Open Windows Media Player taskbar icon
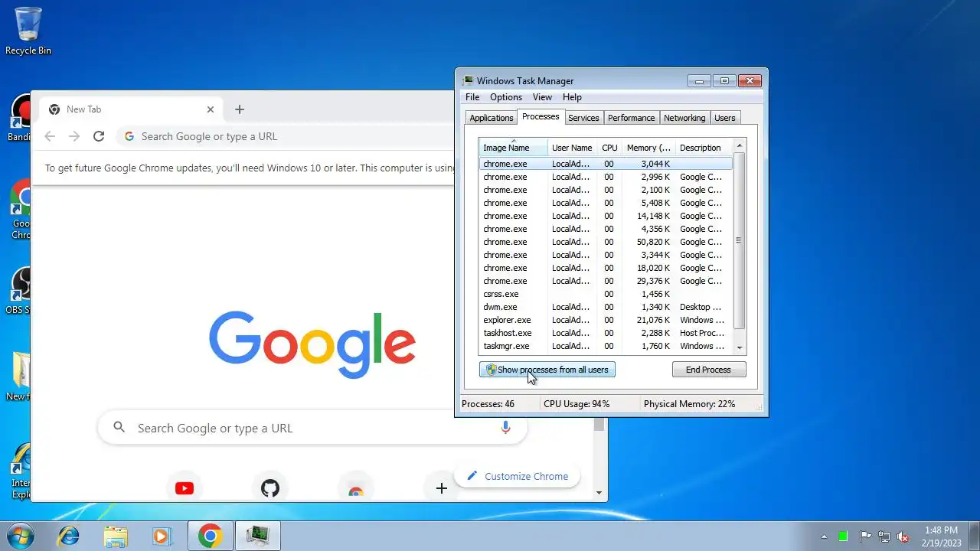 pyautogui.click(x=162, y=536)
